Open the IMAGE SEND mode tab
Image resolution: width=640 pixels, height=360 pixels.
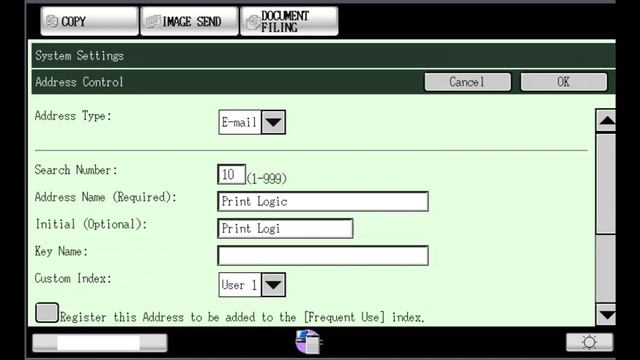coord(189,21)
